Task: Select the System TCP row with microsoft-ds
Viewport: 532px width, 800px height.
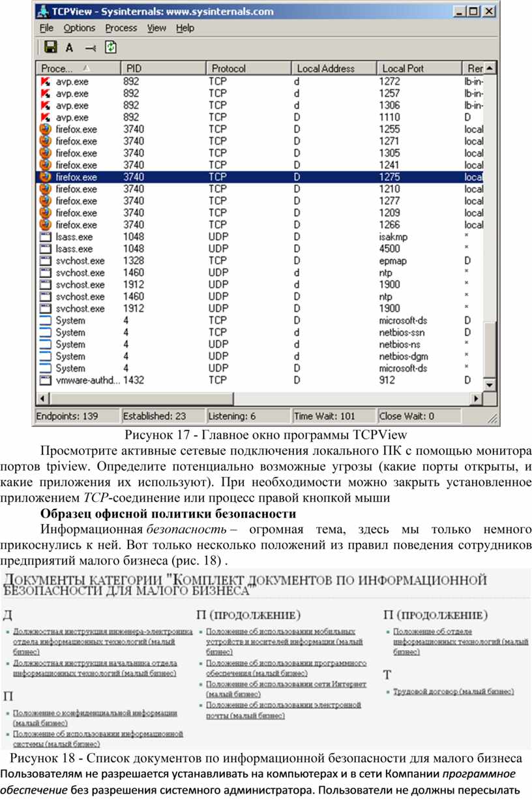Action: point(260,320)
